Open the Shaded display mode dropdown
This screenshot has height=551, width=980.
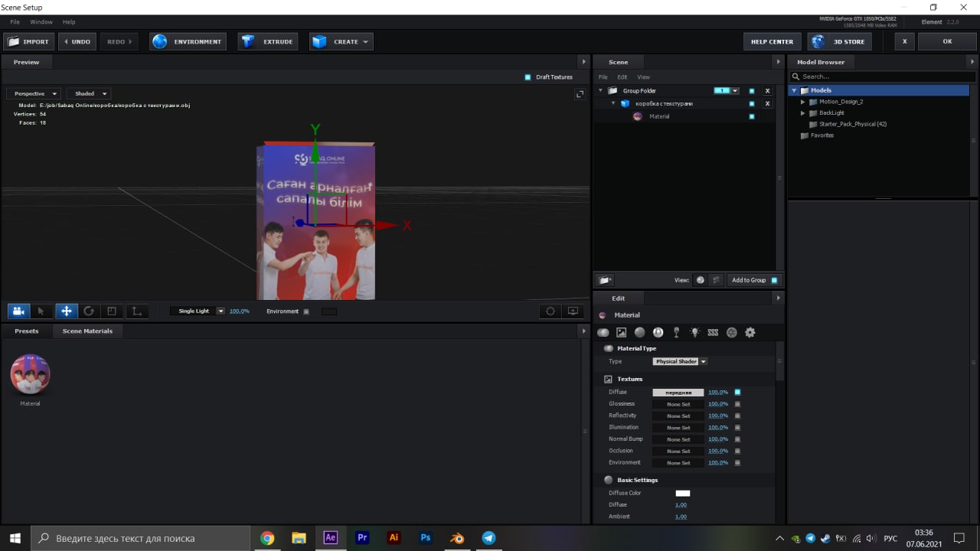click(x=89, y=93)
